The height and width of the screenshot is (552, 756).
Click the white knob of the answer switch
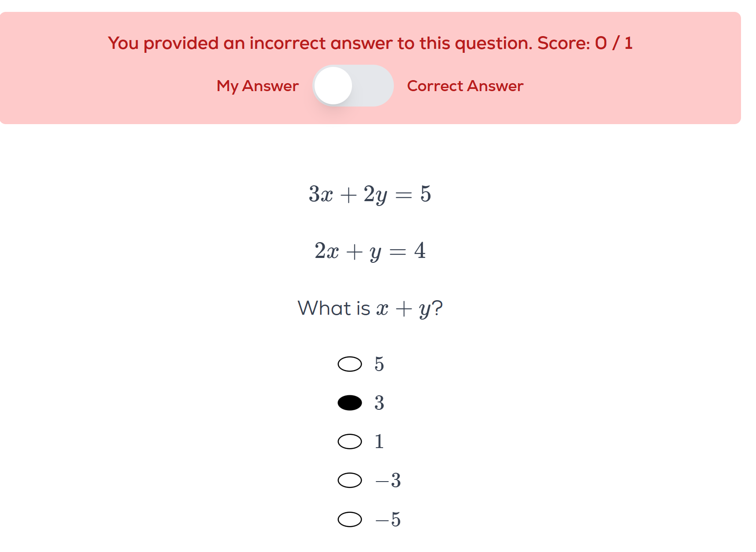(334, 86)
